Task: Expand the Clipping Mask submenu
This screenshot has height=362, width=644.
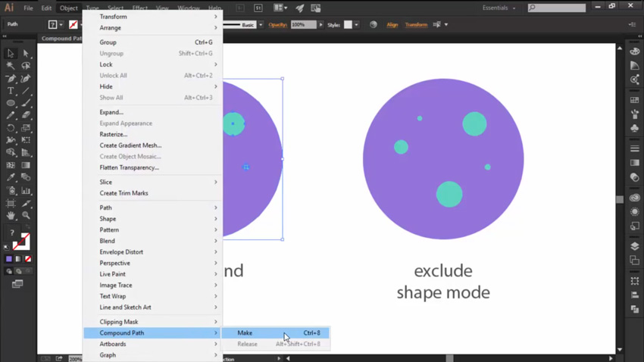Action: (x=153, y=322)
